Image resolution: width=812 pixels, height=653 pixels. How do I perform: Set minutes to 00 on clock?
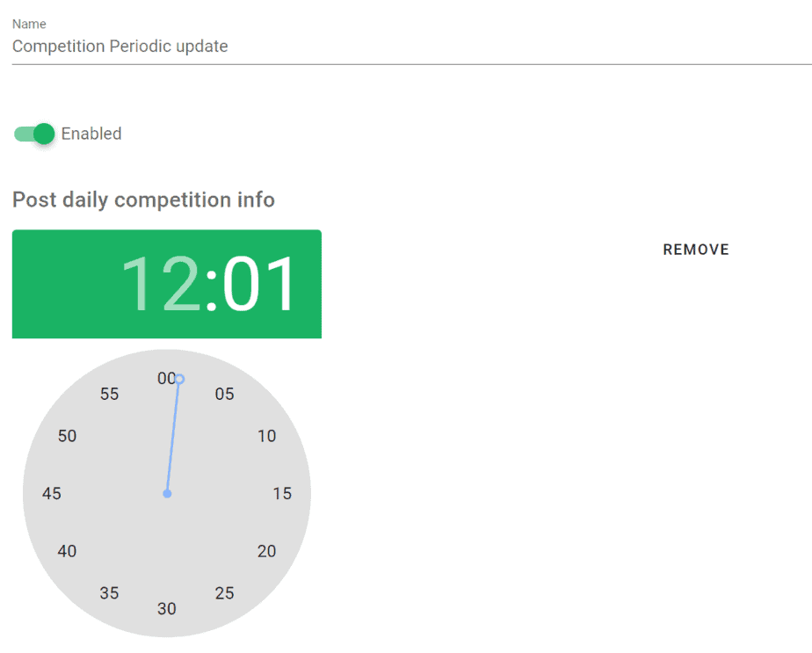[166, 379]
